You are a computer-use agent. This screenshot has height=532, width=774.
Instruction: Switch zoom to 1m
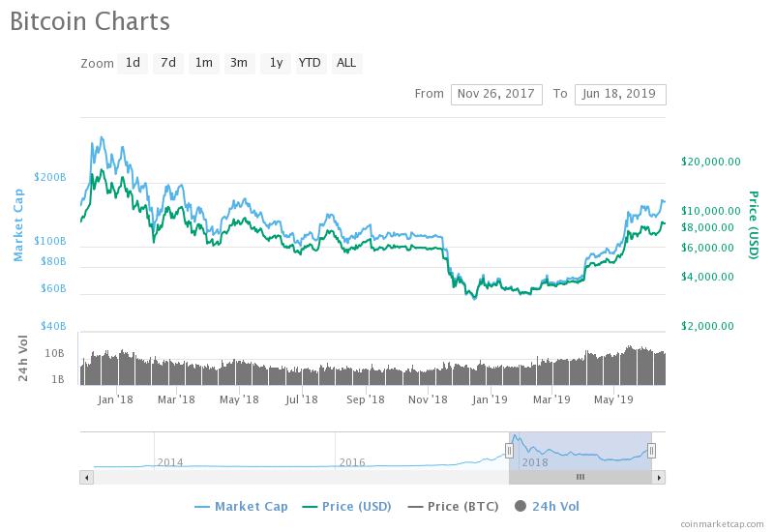(203, 63)
